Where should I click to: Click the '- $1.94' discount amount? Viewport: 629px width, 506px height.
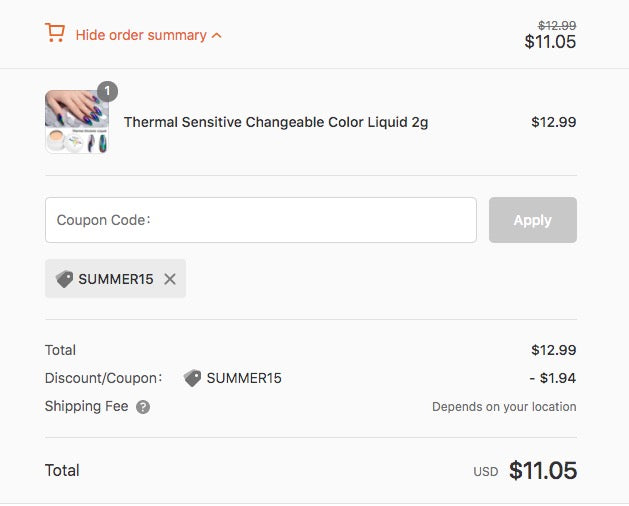click(x=553, y=378)
